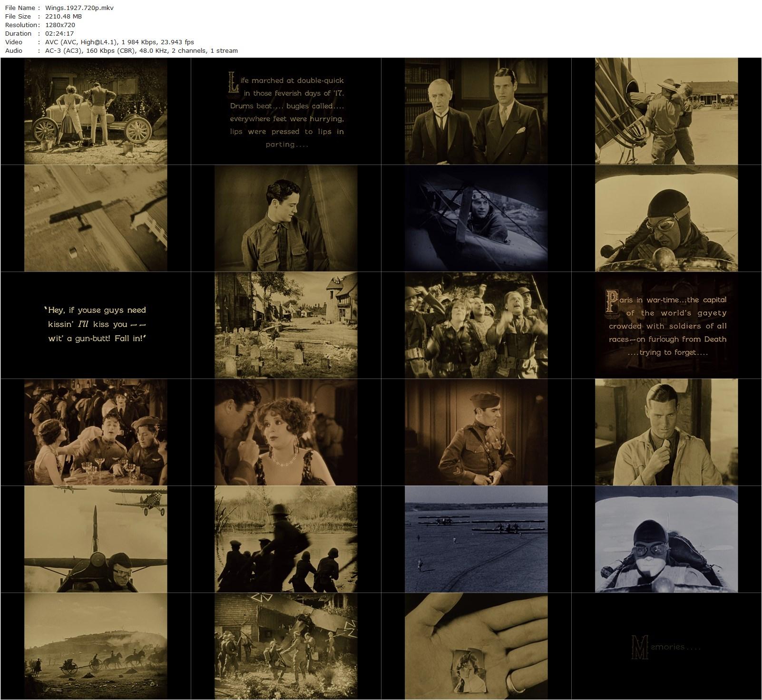762x700 pixels.
Task: Click the silhouetted soldiers by the water frame
Action: (286, 539)
